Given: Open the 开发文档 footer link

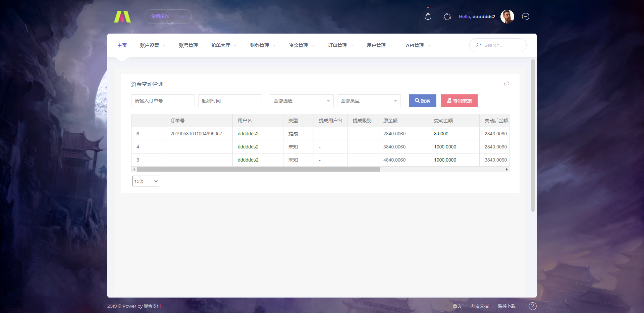Looking at the screenshot, I should (x=480, y=306).
